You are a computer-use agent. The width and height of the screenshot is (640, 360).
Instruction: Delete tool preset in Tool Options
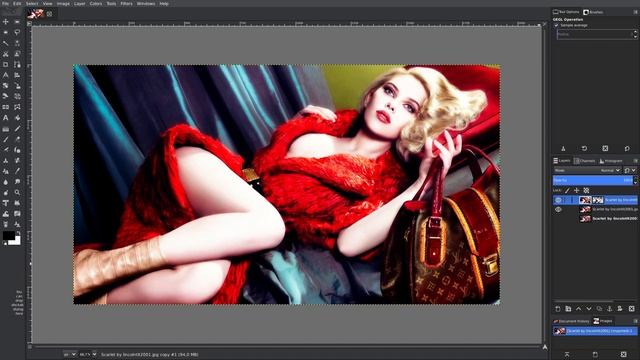tap(605, 148)
